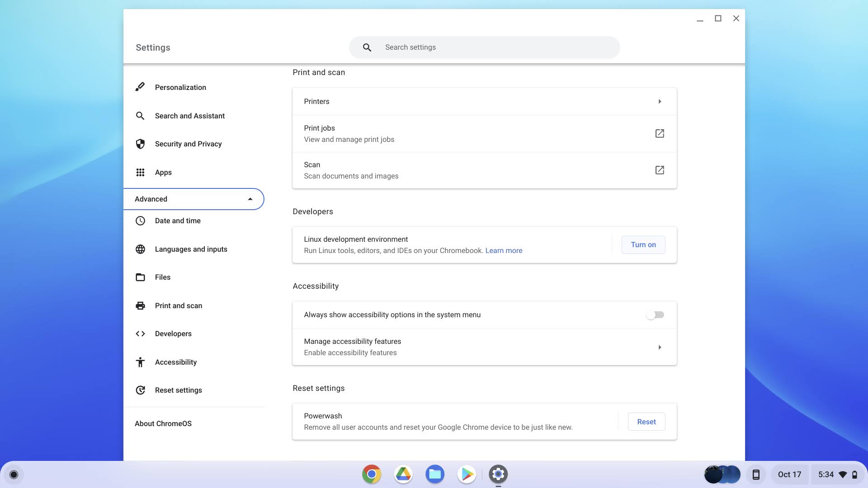Click the Print and scan printer icon
Screen dimensions: 868x488
point(140,305)
